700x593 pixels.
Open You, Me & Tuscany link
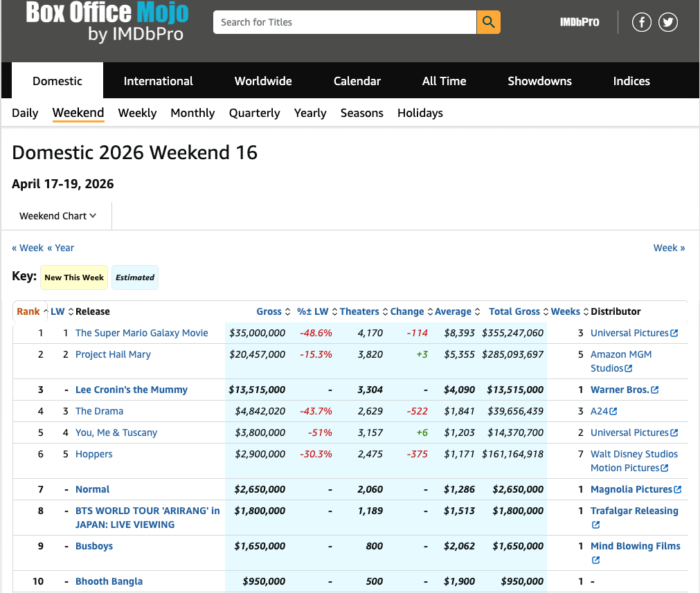pos(116,433)
